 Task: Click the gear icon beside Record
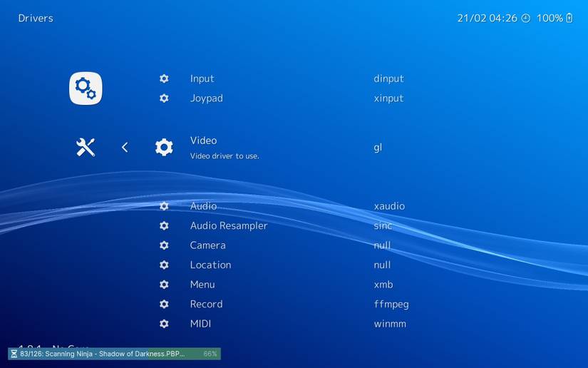pyautogui.click(x=164, y=304)
